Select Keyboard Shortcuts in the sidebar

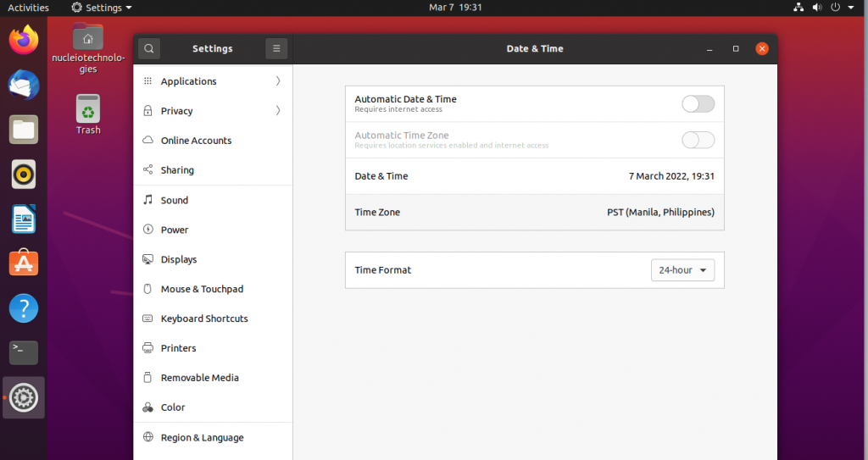[x=213, y=319]
